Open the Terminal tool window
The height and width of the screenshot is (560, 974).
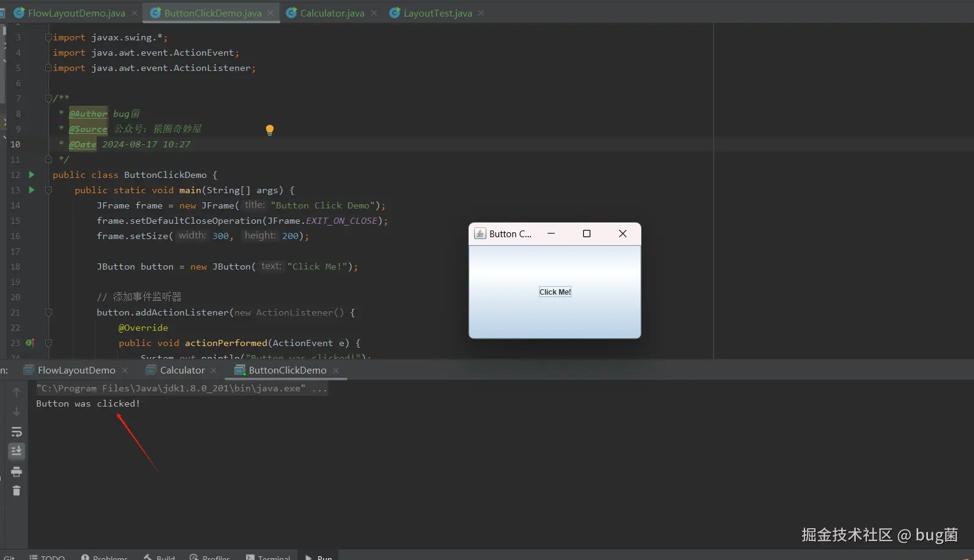(x=268, y=556)
